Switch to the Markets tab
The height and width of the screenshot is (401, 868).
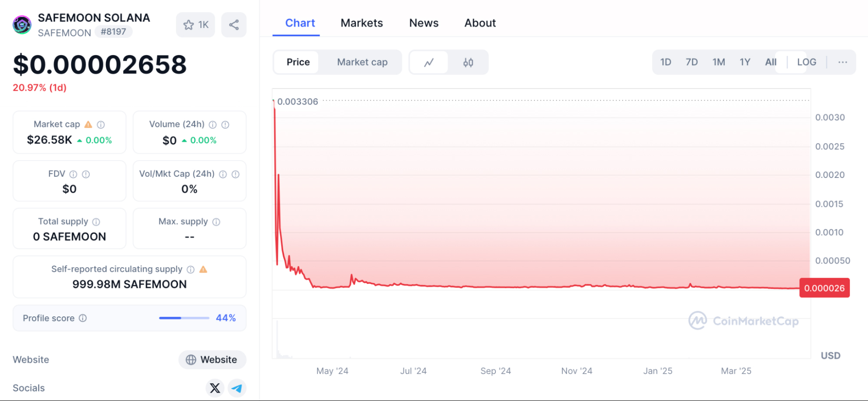coord(362,23)
